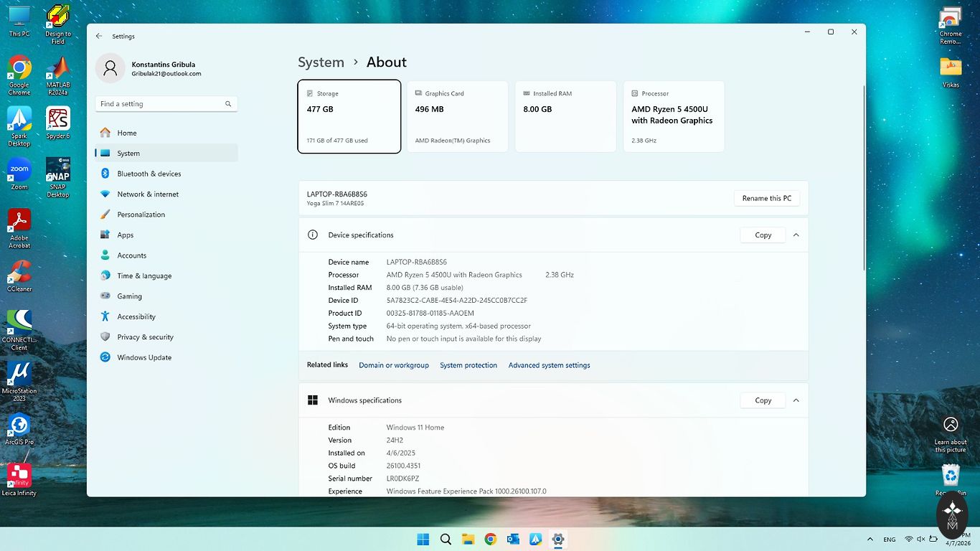The height and width of the screenshot is (551, 980).
Task: Click the Storage 477 GB card
Action: pyautogui.click(x=349, y=116)
